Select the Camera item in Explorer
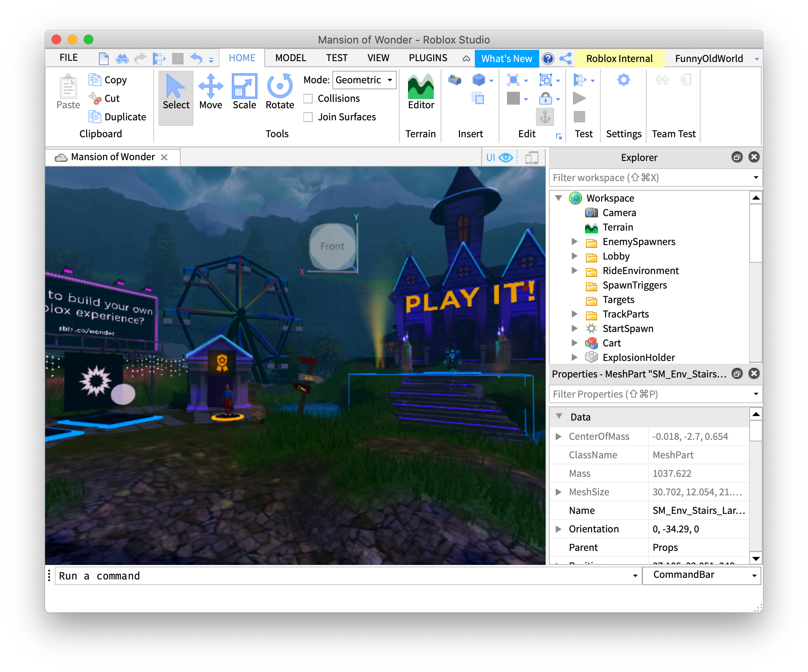Image resolution: width=808 pixels, height=672 pixels. click(x=619, y=212)
